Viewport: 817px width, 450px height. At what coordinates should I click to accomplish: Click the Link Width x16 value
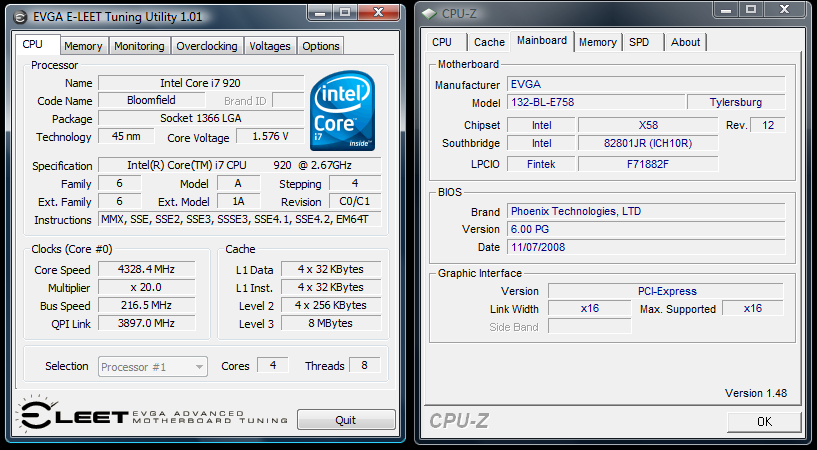coord(590,308)
